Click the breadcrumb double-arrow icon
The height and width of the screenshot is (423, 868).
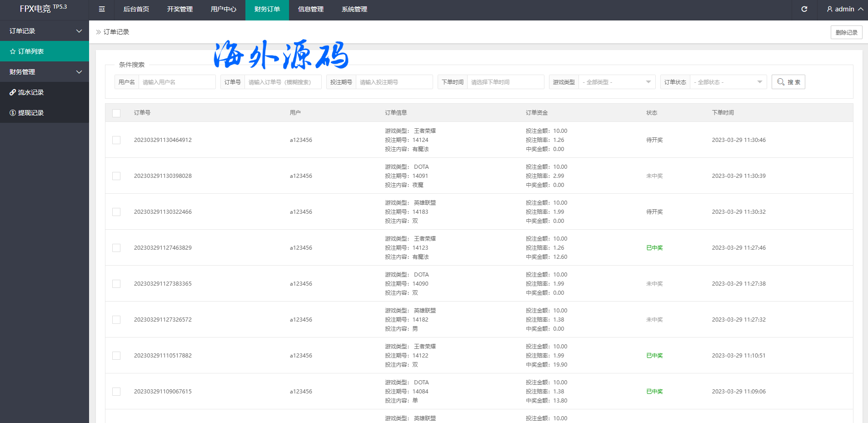98,32
